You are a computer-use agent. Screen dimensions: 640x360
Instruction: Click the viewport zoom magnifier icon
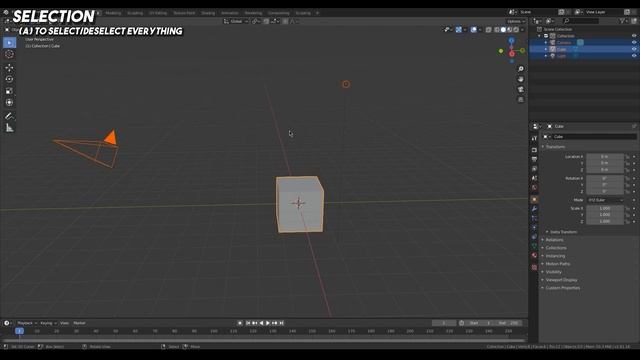point(521,69)
